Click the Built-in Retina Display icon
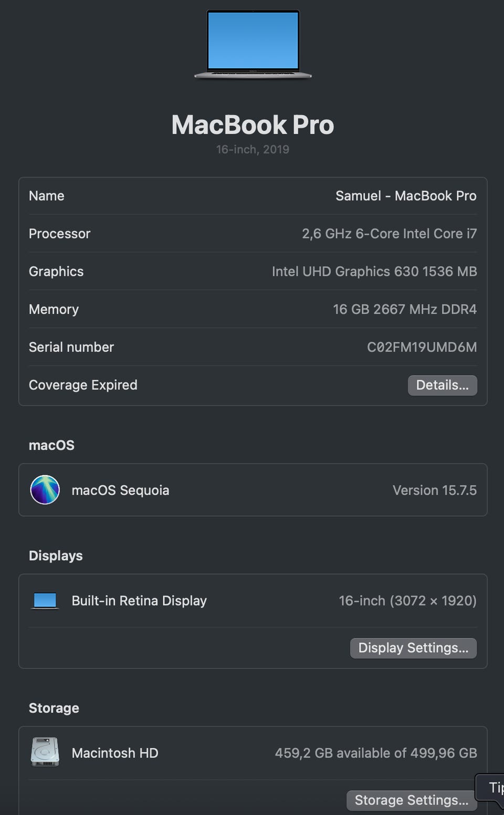The width and height of the screenshot is (504, 815). tap(45, 600)
